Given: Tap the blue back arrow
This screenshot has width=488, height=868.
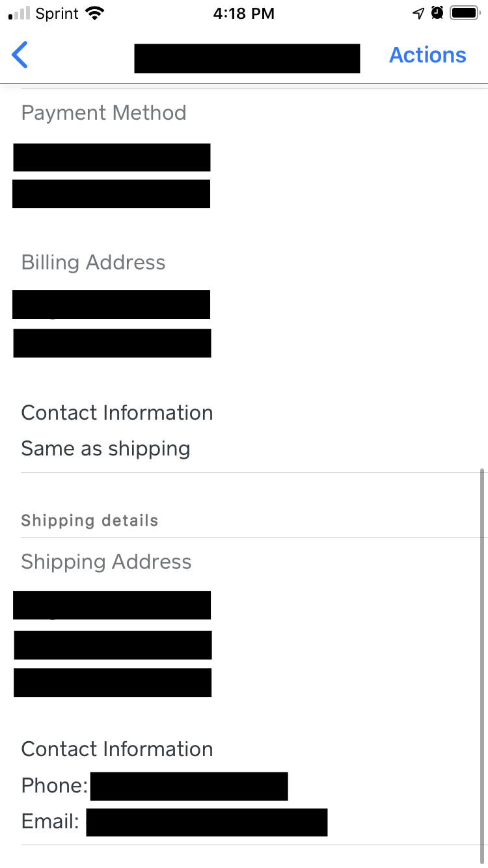Looking at the screenshot, I should coord(20,55).
